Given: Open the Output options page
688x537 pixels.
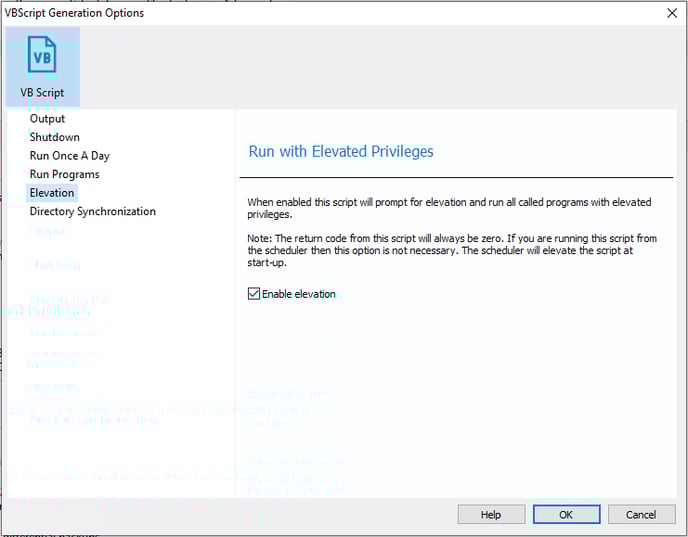Looking at the screenshot, I should pyautogui.click(x=47, y=119).
